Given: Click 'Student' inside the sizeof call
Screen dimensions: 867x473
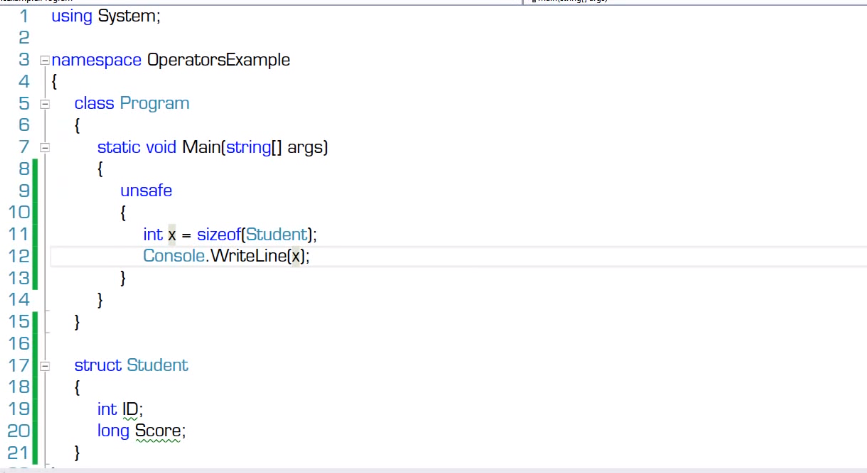Looking at the screenshot, I should point(276,235).
